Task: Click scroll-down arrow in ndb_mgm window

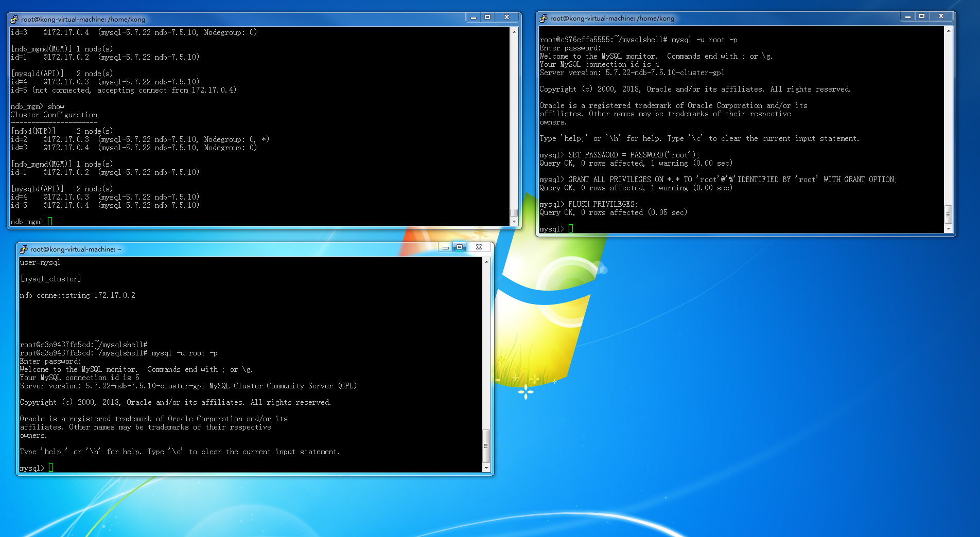Action: (x=514, y=222)
